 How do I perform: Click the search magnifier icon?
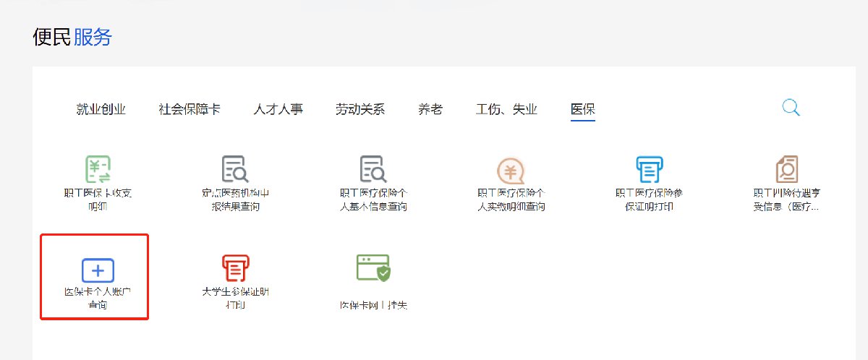(791, 108)
